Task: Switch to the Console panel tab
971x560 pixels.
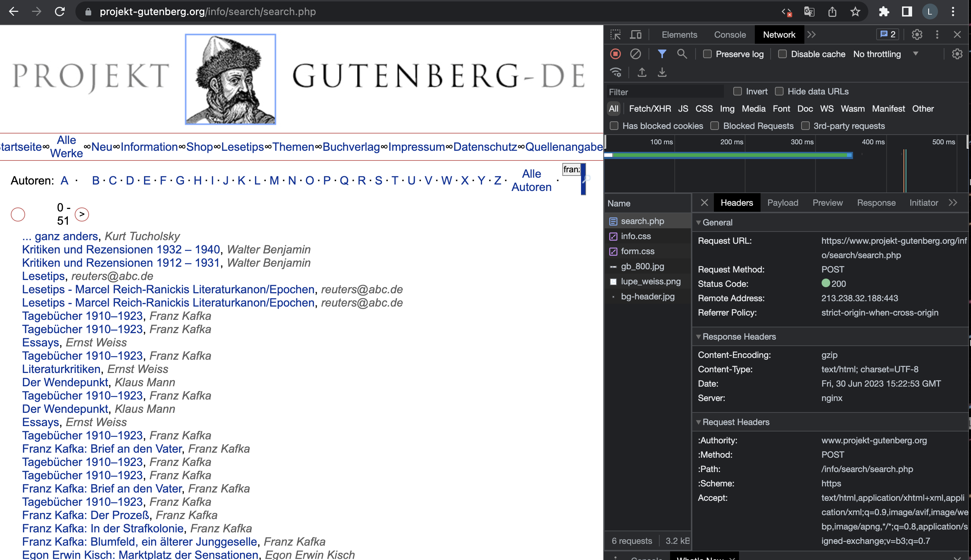Action: click(730, 34)
